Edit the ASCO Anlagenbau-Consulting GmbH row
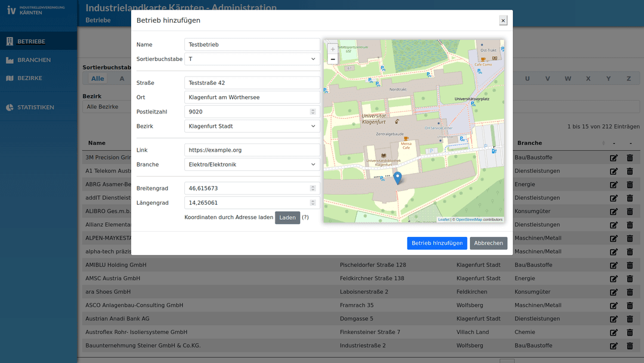 coord(614,306)
